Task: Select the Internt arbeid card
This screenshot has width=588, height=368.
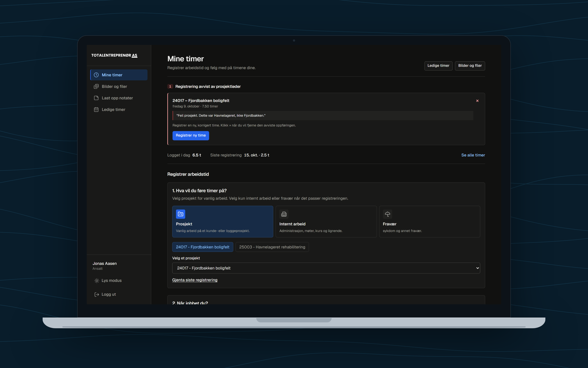Action: point(326,222)
